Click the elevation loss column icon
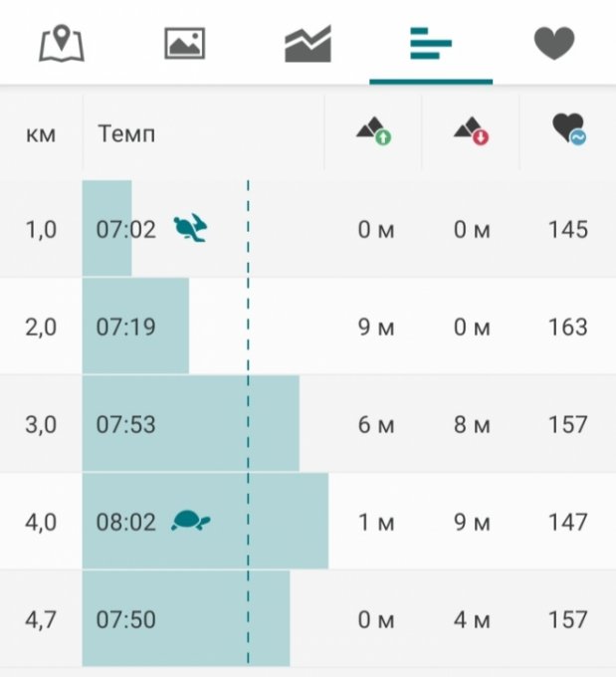This screenshot has height=677, width=616. 471,131
